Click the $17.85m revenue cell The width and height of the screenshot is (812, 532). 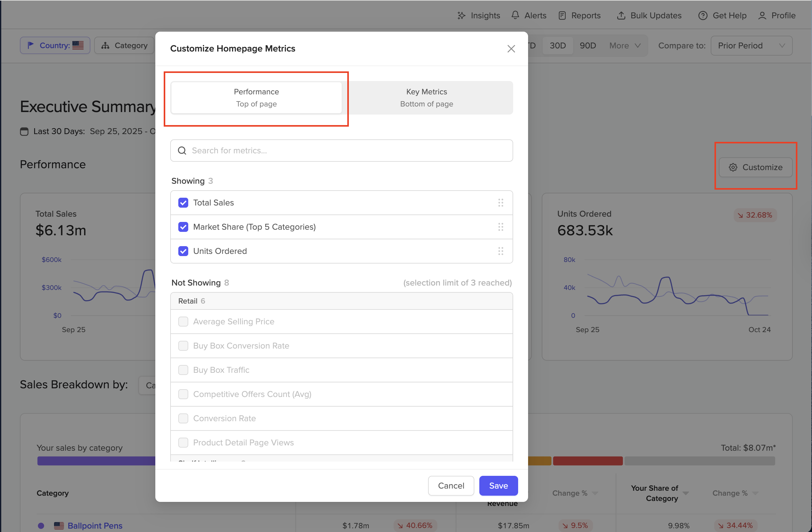(x=513, y=525)
